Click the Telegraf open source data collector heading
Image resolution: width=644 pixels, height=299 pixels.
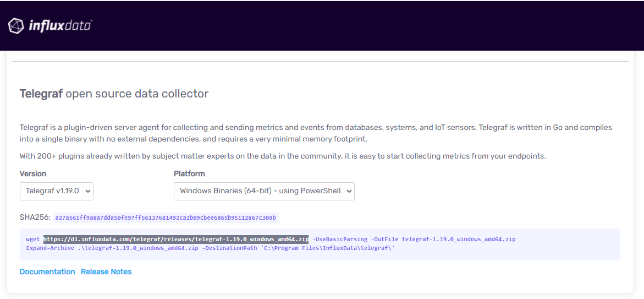tap(114, 94)
